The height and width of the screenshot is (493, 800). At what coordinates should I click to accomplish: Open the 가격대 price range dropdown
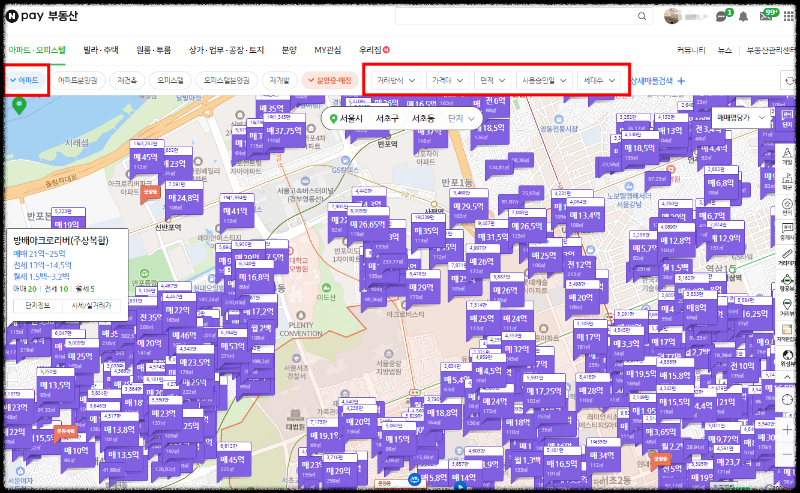click(447, 80)
